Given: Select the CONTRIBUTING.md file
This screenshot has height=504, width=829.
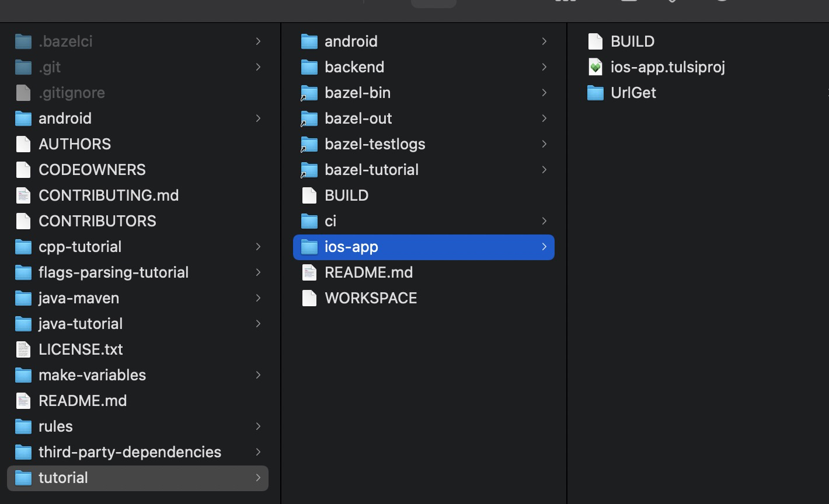Looking at the screenshot, I should [x=109, y=195].
